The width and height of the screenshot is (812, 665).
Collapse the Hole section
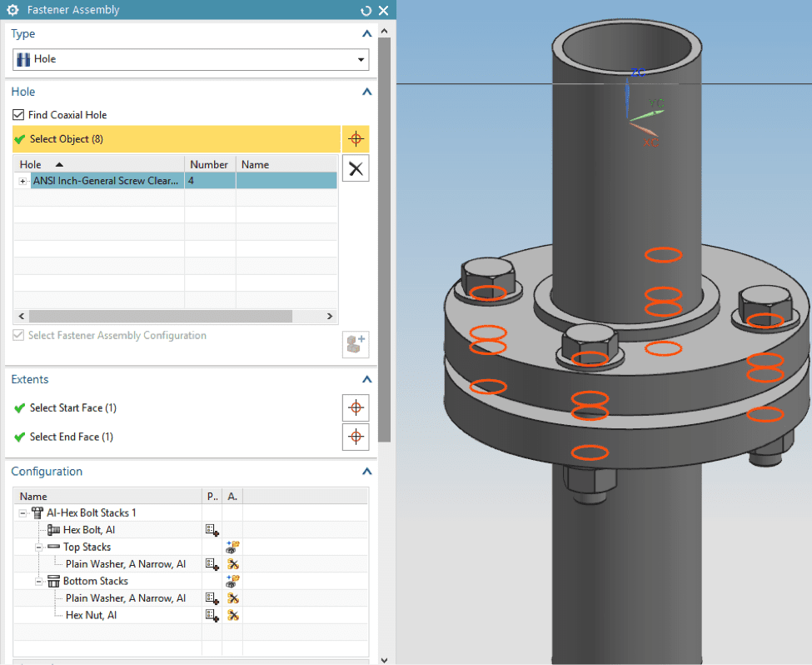tap(366, 92)
